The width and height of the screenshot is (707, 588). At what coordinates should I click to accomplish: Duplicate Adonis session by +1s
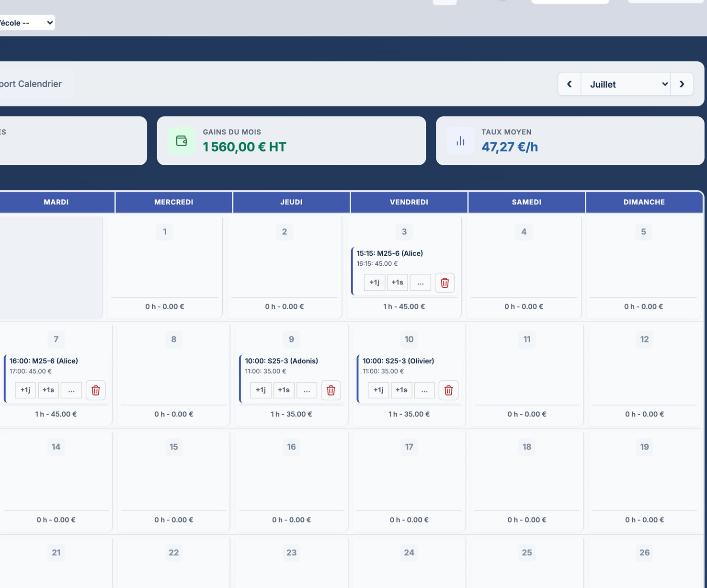(x=284, y=390)
